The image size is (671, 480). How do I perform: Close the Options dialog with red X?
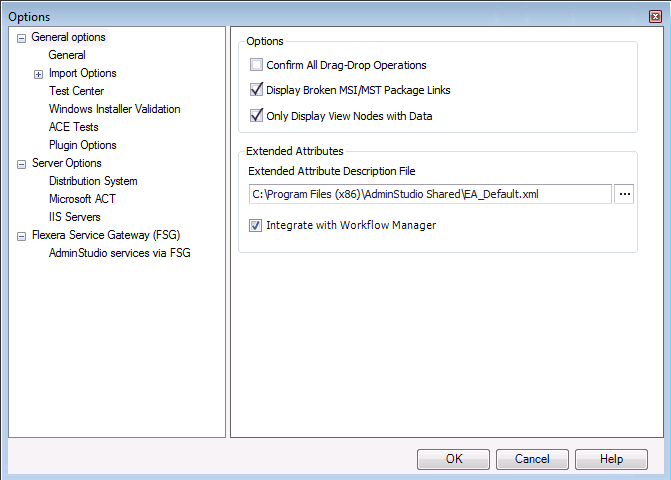655,16
